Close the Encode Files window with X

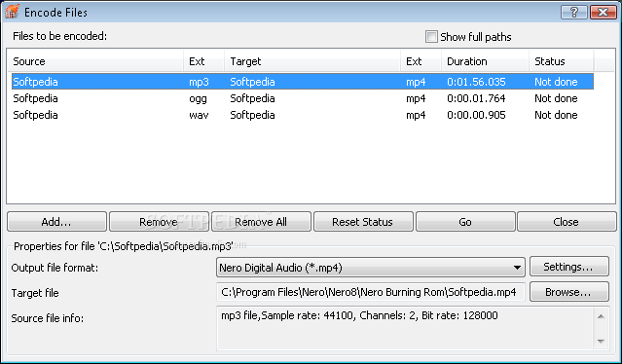(x=603, y=12)
